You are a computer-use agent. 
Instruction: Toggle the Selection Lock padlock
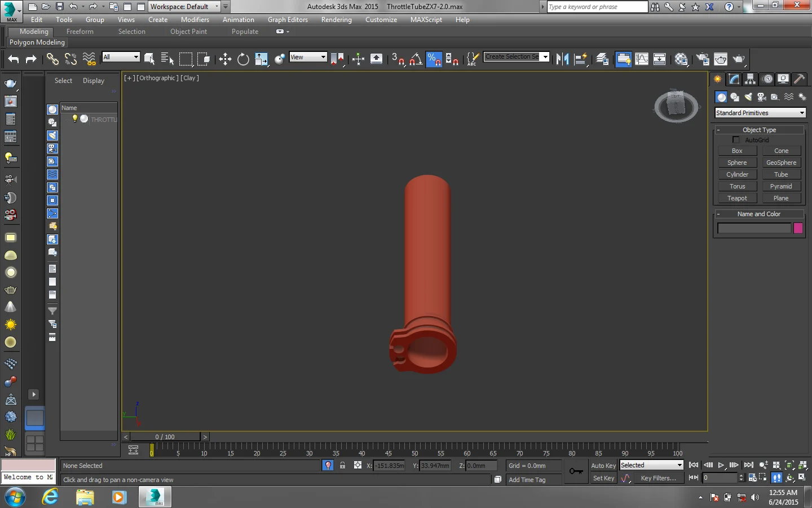pos(342,465)
